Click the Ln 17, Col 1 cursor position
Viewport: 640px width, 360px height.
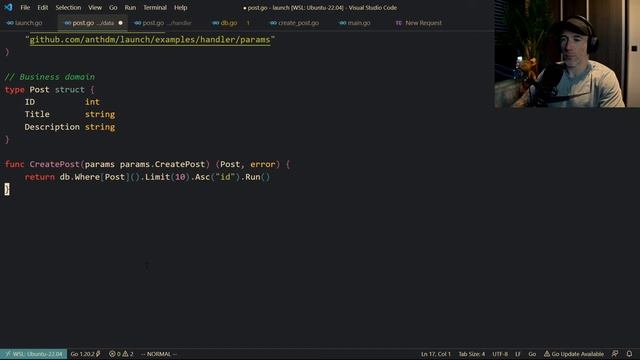[436, 354]
